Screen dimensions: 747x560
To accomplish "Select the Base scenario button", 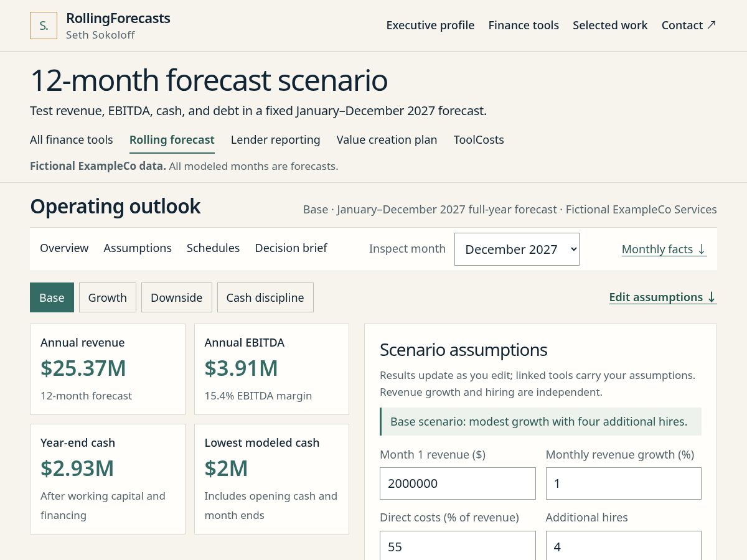I will (x=52, y=297).
